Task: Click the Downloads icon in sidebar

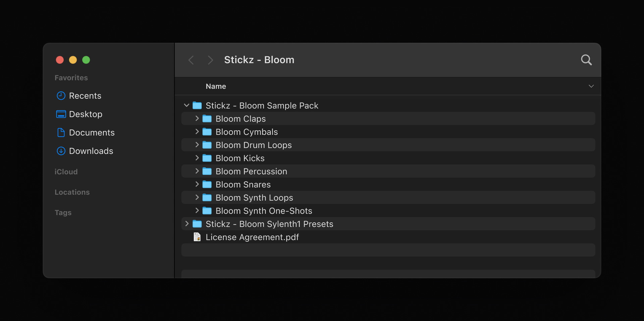Action: (61, 151)
